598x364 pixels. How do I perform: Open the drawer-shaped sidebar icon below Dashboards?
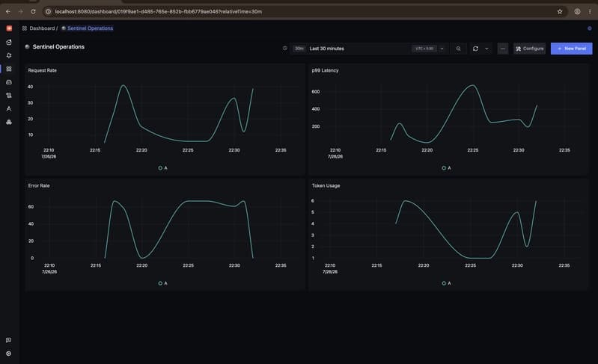[x=9, y=82]
